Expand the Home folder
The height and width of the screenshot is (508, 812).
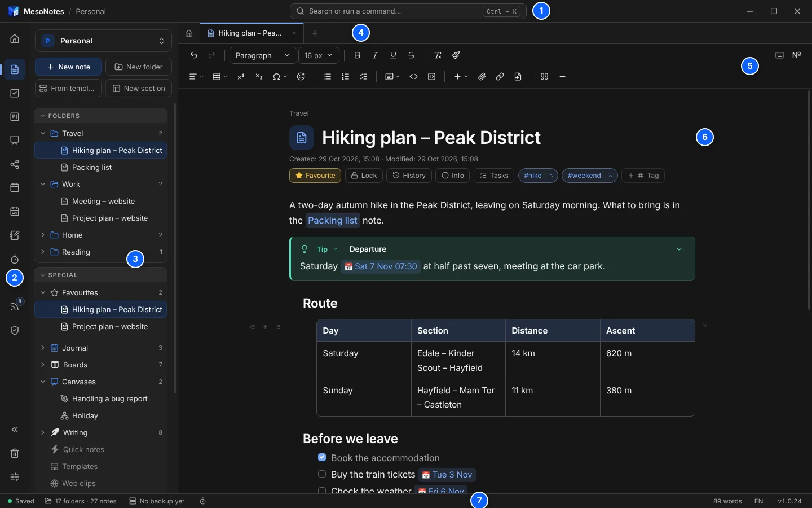click(43, 235)
